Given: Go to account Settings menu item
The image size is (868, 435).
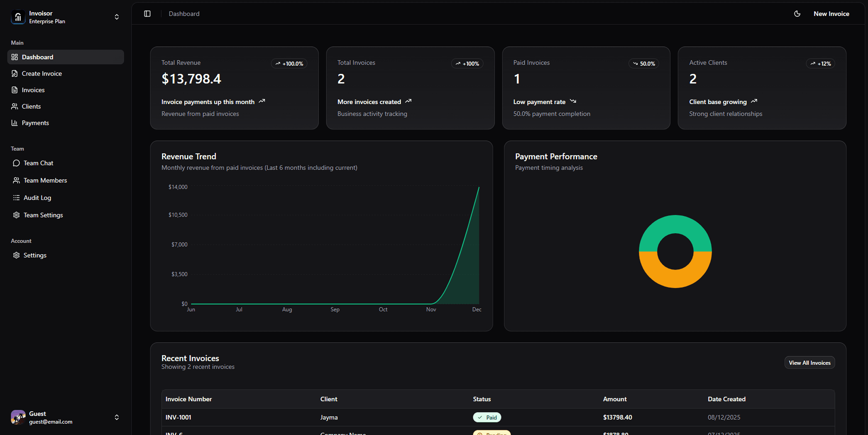Looking at the screenshot, I should coord(35,255).
